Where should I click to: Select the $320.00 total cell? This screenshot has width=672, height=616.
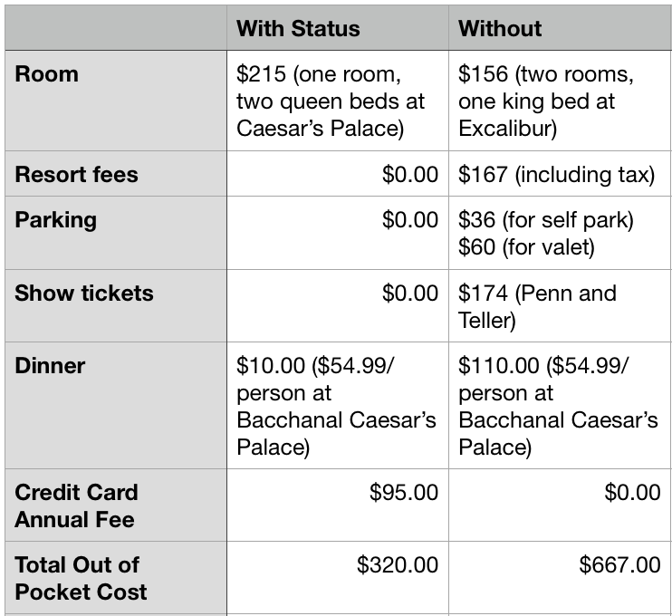[397, 565]
